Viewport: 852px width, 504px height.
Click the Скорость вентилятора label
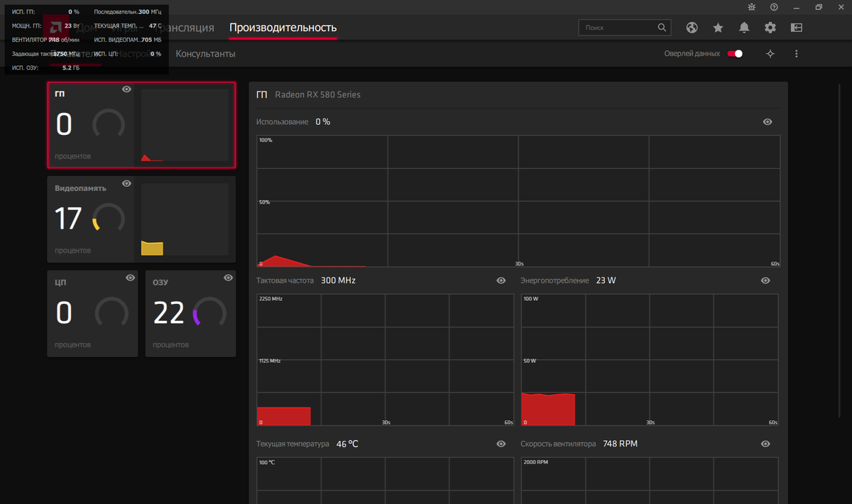(558, 444)
